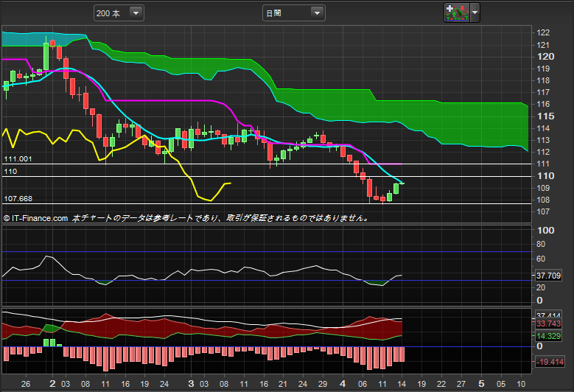
Task: Select the 107.668 support line label
Action: click(18, 199)
